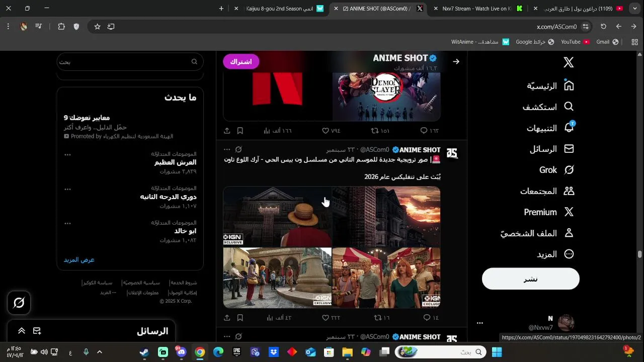Screen dimensions: 644x362
Task: Open Premium in the sidebar
Action: (548, 213)
